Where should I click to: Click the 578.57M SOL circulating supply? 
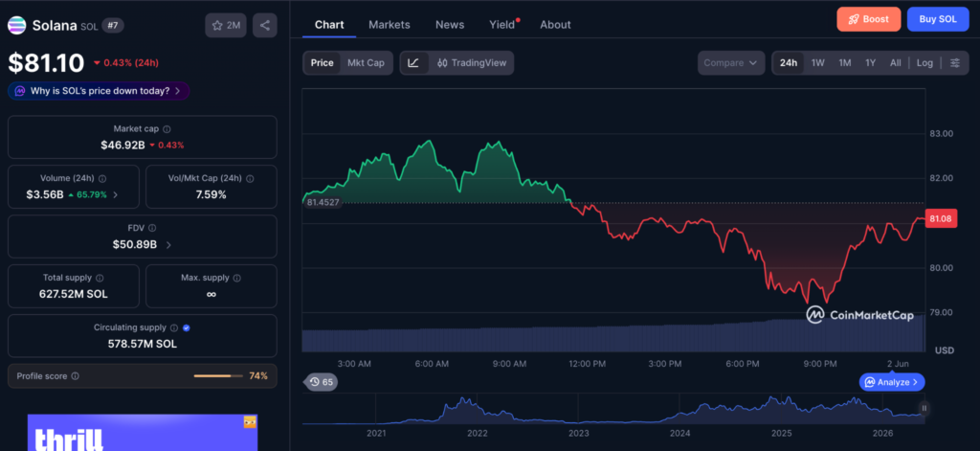143,344
